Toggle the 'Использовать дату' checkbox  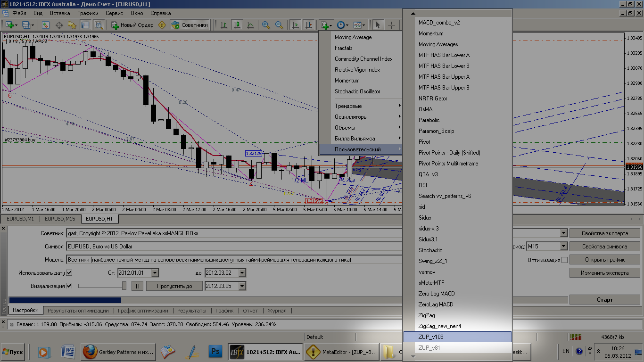click(x=69, y=273)
